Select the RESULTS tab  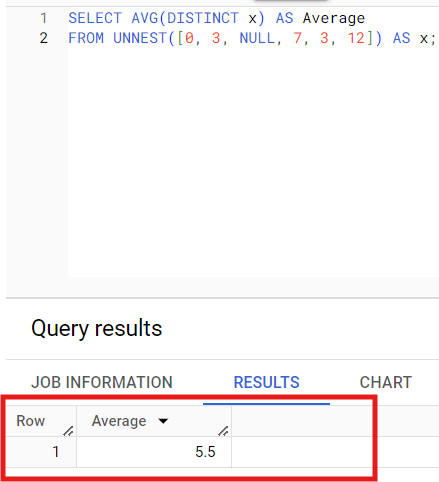tap(266, 382)
